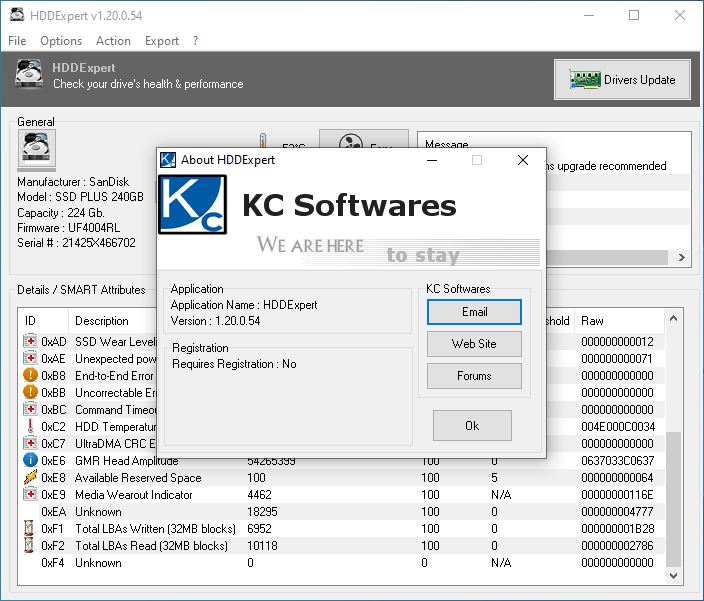
Task: Minimize the About HDDExpert dialog
Action: click(432, 160)
